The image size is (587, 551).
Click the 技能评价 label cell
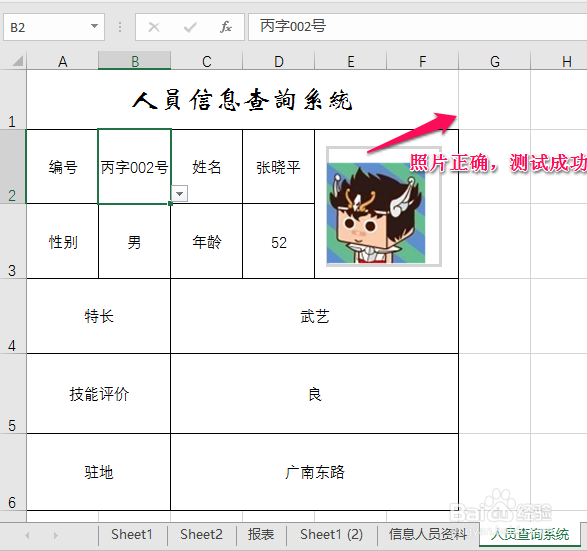(98, 394)
